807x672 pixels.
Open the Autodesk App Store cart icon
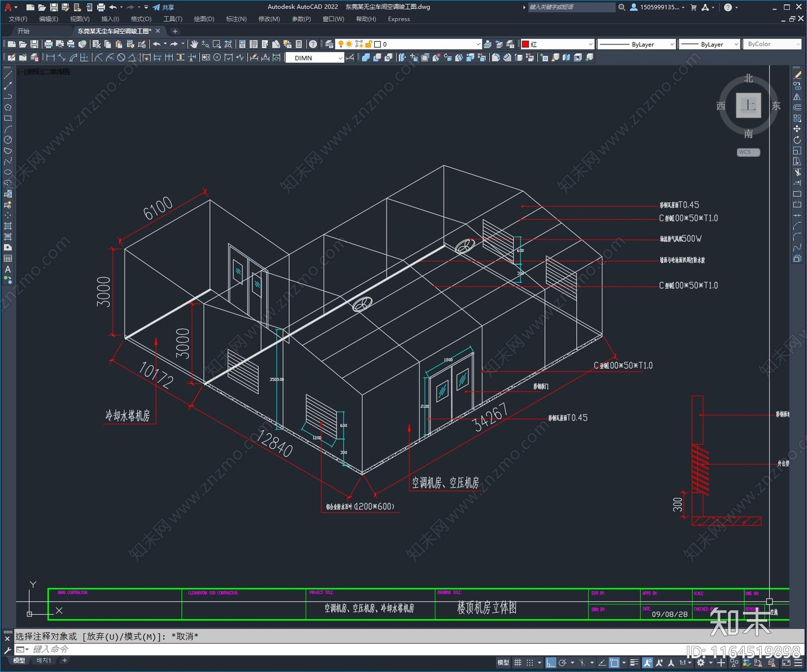[x=694, y=7]
